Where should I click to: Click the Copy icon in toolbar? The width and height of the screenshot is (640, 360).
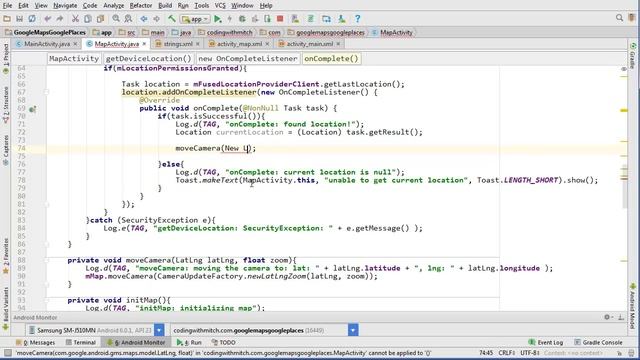[88, 19]
